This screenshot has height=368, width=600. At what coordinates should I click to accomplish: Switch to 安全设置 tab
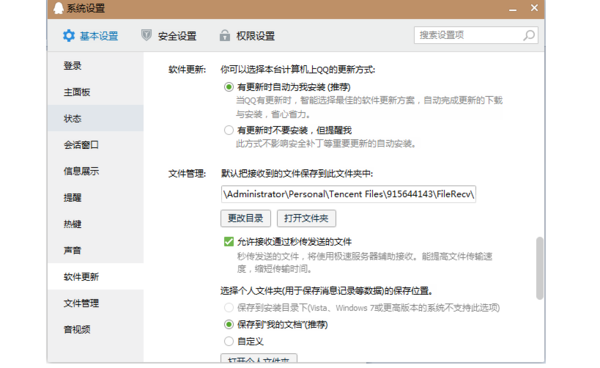pyautogui.click(x=169, y=36)
